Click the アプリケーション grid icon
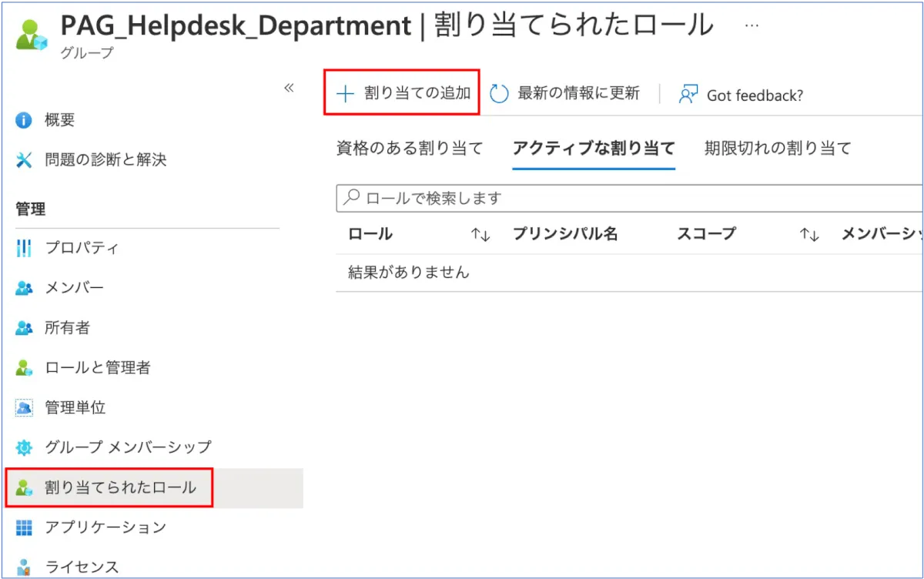Screen dimensions: 924x579 tap(25, 527)
